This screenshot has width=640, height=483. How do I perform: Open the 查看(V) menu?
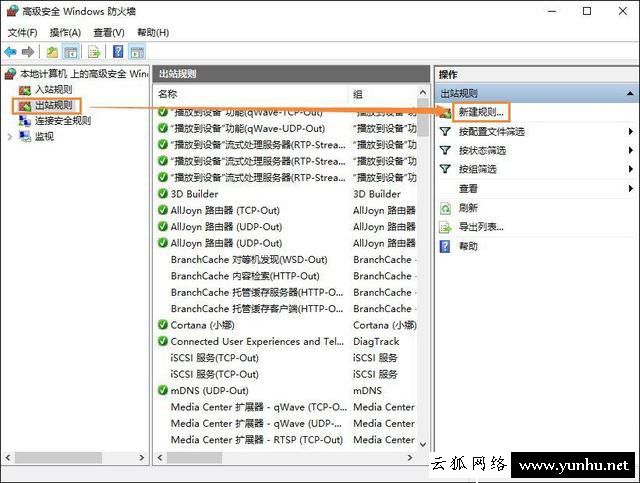(x=109, y=33)
